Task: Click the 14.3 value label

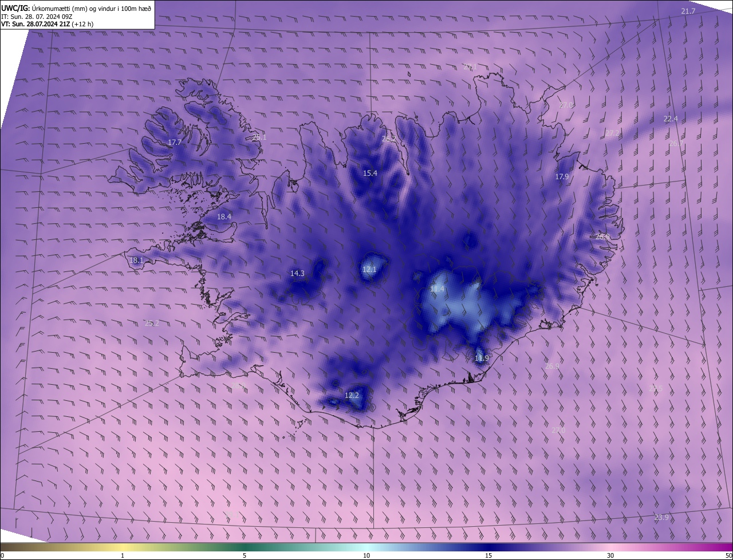Action: click(x=297, y=274)
